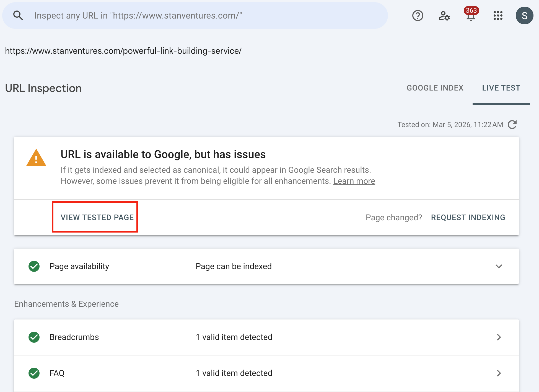Switch to the GOOGLE INDEX tab
539x392 pixels.
[435, 88]
